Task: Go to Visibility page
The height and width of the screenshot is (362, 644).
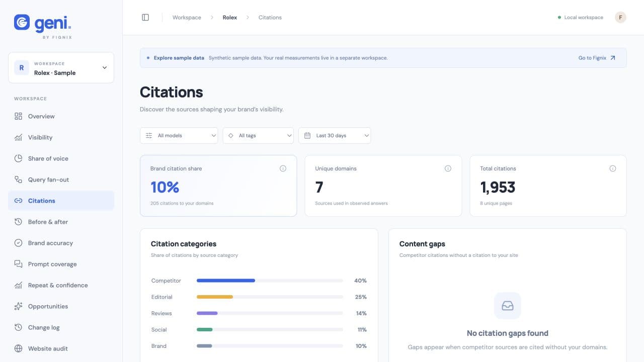Action: 61,137
